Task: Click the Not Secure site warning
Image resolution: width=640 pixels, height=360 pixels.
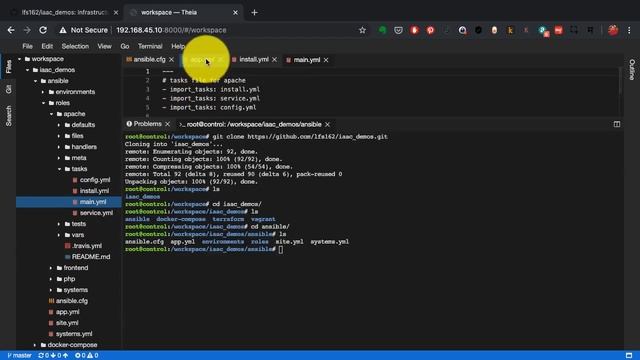Action: coord(84,30)
